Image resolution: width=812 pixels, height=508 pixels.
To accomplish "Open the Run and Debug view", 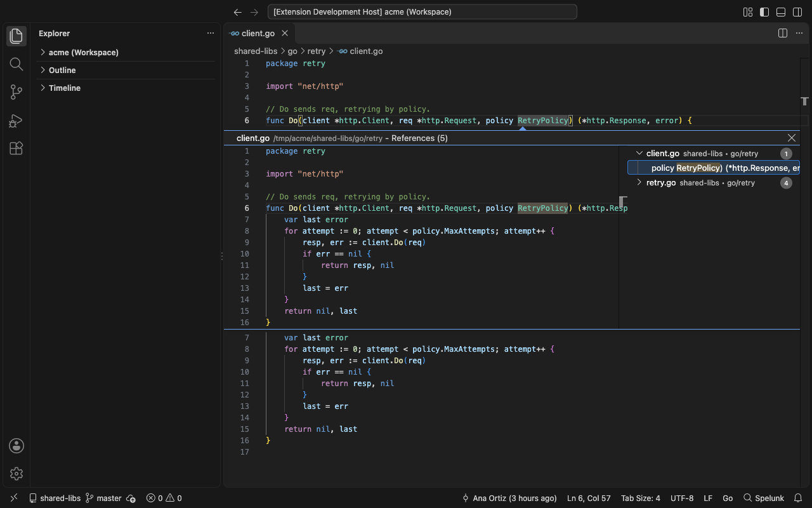I will point(16,120).
